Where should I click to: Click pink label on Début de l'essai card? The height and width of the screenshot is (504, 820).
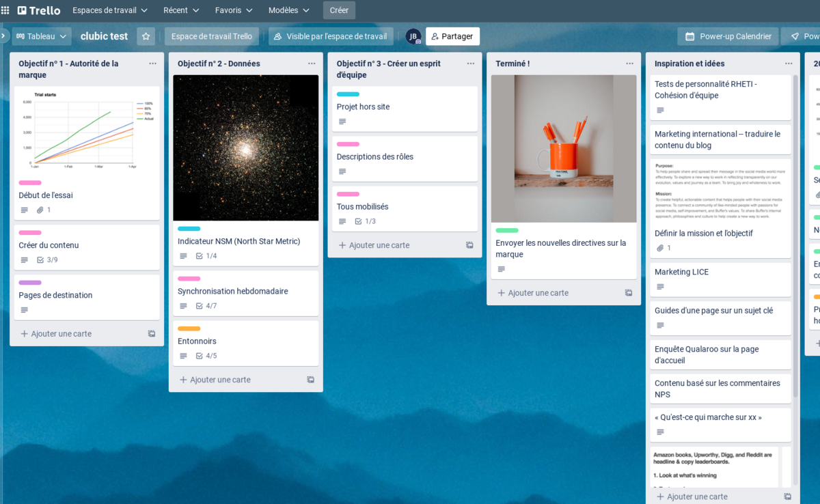30,183
